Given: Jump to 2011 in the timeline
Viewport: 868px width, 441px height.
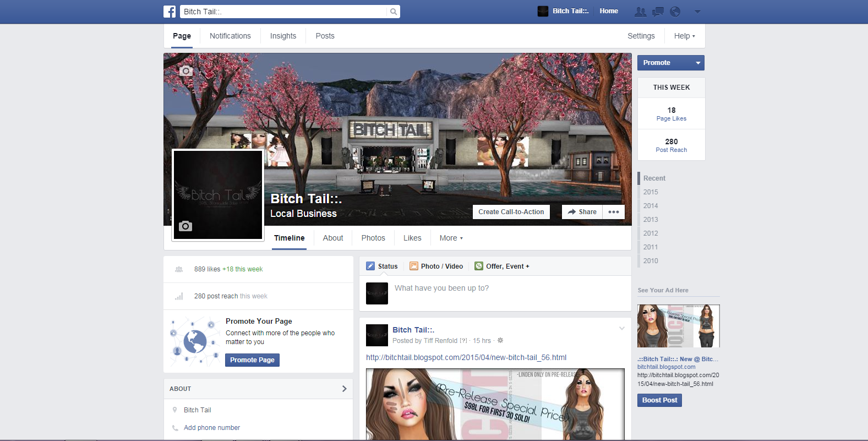Looking at the screenshot, I should 651,247.
